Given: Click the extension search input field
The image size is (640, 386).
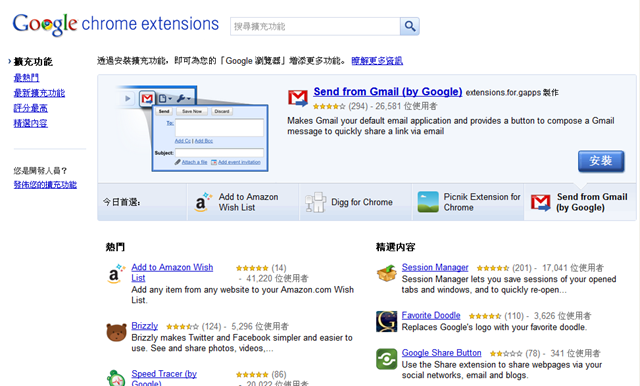Looking at the screenshot, I should point(315,27).
